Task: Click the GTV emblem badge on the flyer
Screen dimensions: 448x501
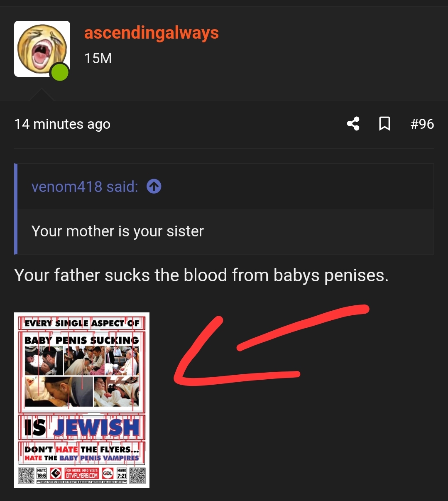Action: pyautogui.click(x=56, y=473)
